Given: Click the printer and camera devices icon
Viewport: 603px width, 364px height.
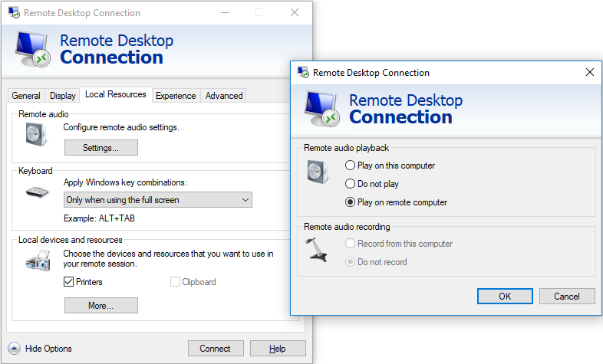Looking at the screenshot, I should pos(38,261).
